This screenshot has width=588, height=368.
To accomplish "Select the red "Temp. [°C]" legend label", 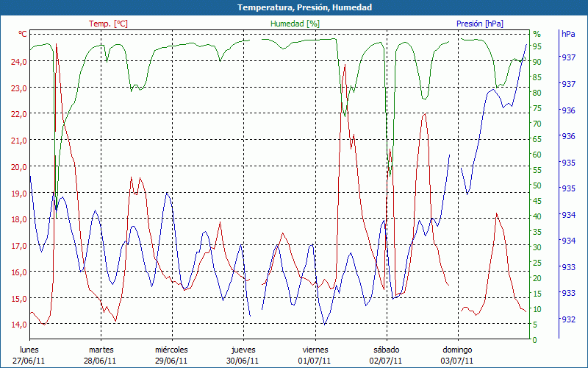I will [x=108, y=24].
